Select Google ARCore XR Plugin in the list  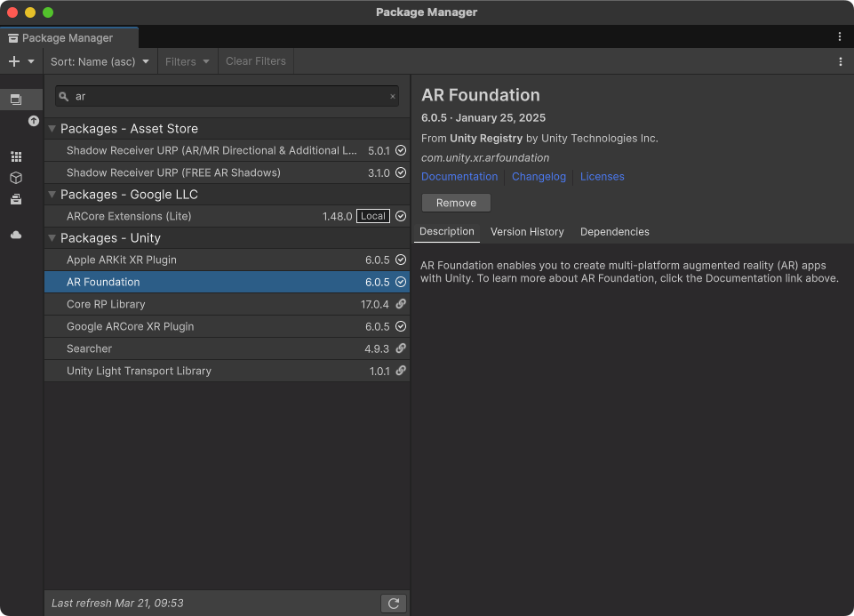[x=130, y=326]
